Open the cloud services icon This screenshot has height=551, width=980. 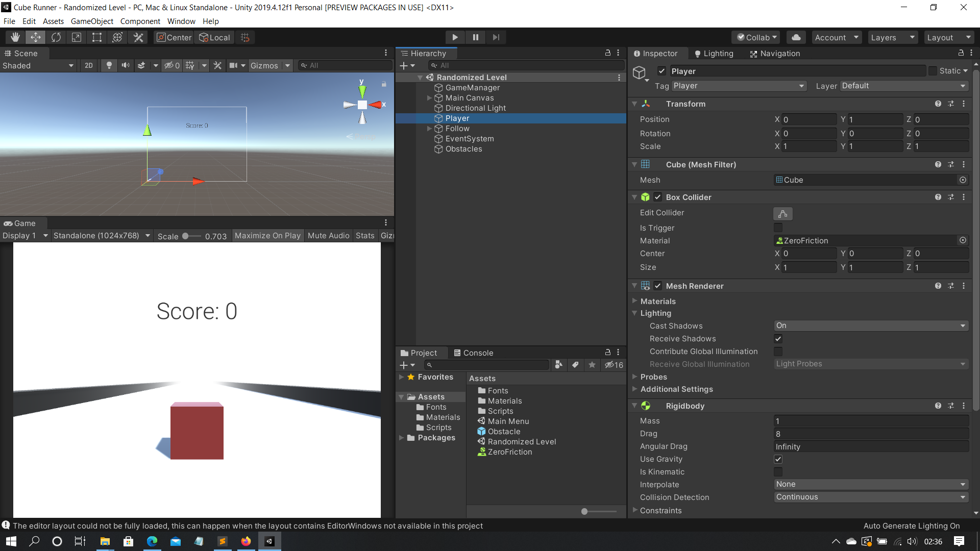796,37
